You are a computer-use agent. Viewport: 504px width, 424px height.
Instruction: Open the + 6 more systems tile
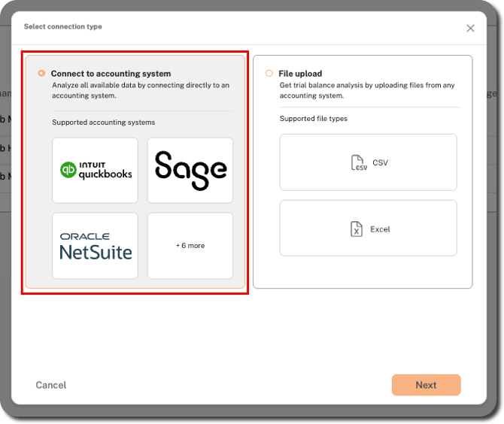190,245
